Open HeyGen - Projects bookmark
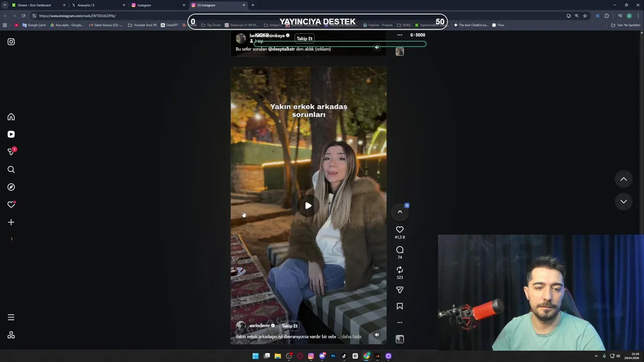 (x=377, y=25)
